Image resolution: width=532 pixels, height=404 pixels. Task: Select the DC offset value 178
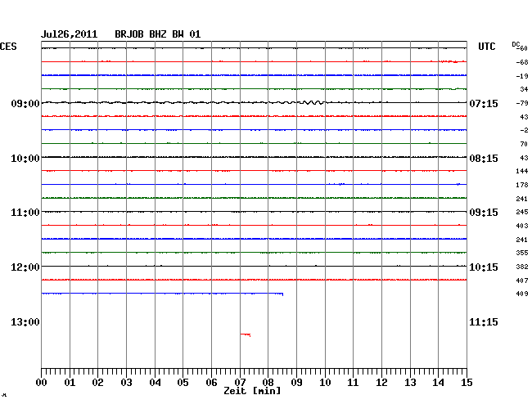522,185
